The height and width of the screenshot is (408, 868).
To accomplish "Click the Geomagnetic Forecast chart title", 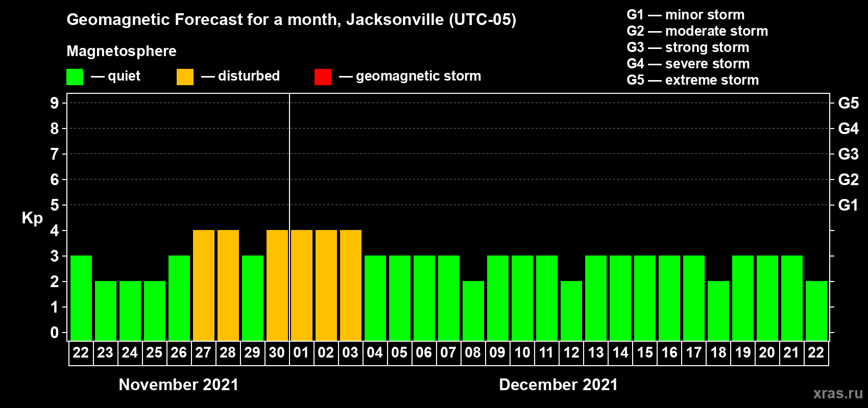I will pos(292,20).
